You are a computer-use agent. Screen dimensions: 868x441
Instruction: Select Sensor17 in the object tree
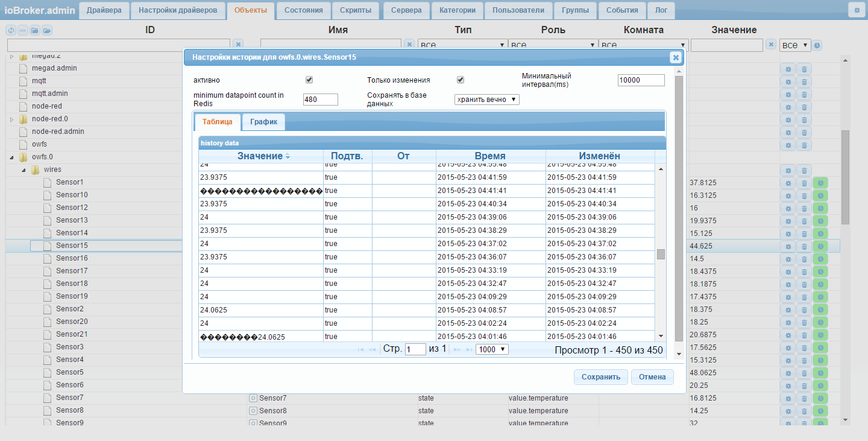coord(72,271)
